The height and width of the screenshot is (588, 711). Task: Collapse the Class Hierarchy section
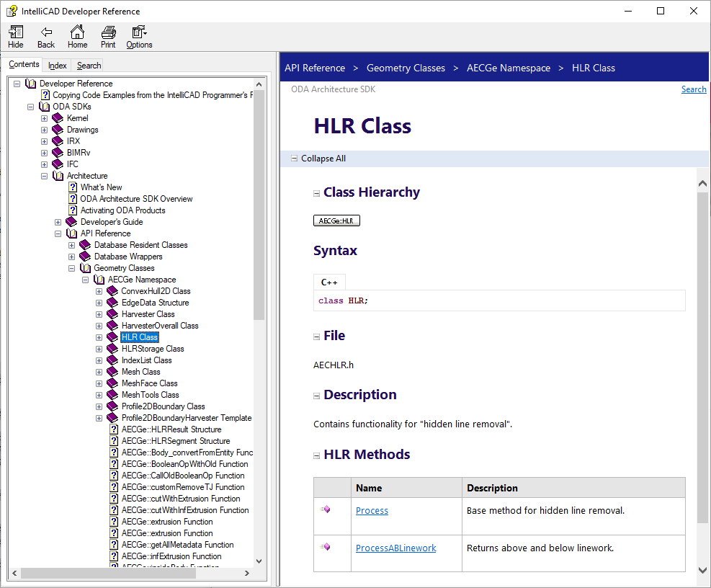pyautogui.click(x=316, y=193)
